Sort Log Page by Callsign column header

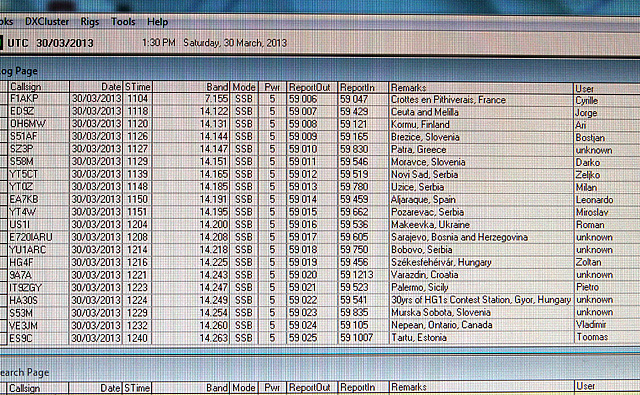coord(39,87)
